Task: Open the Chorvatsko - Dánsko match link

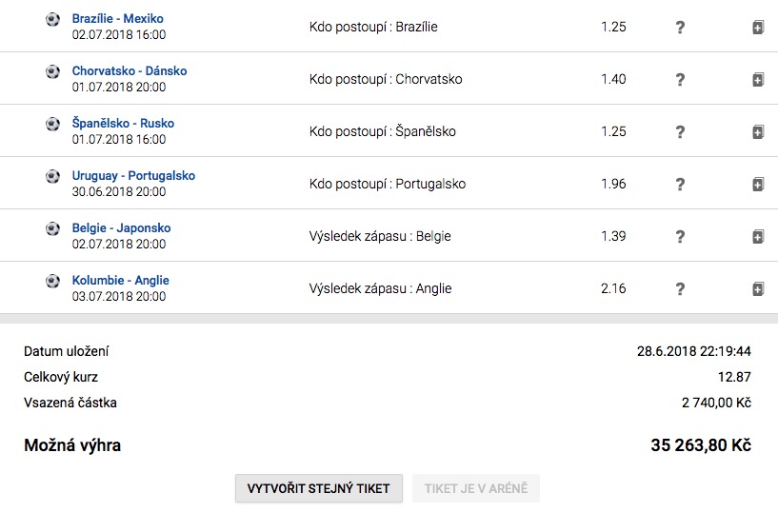Action: tap(129, 71)
